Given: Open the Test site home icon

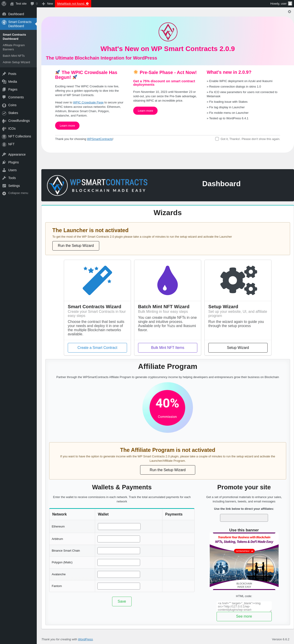Looking at the screenshot, I should coord(12,4).
